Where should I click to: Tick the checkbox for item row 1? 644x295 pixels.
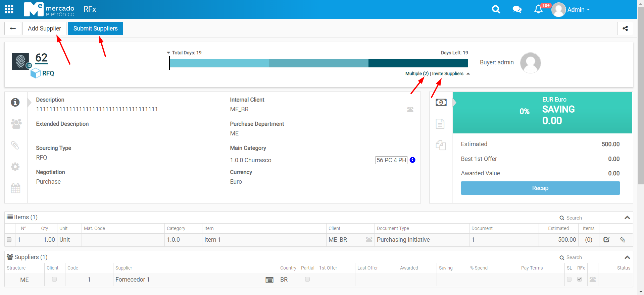tap(9, 240)
